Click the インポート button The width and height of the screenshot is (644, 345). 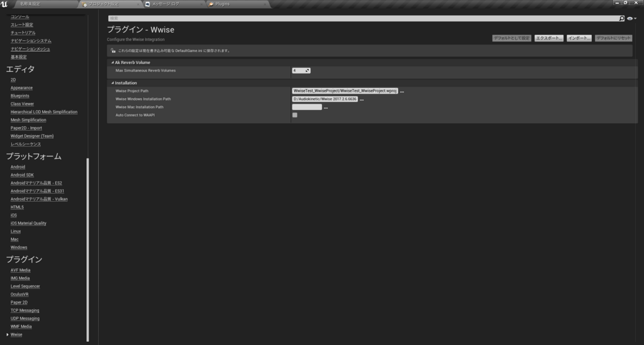[579, 38]
